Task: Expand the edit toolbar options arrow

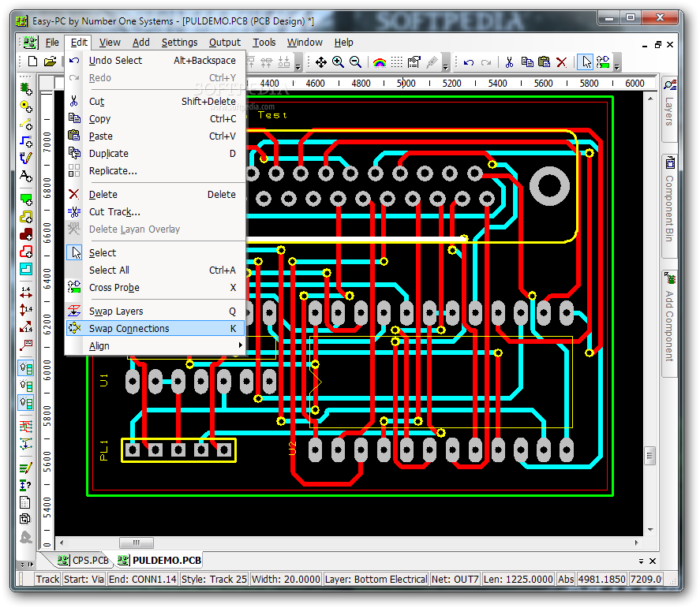Action: pos(617,66)
